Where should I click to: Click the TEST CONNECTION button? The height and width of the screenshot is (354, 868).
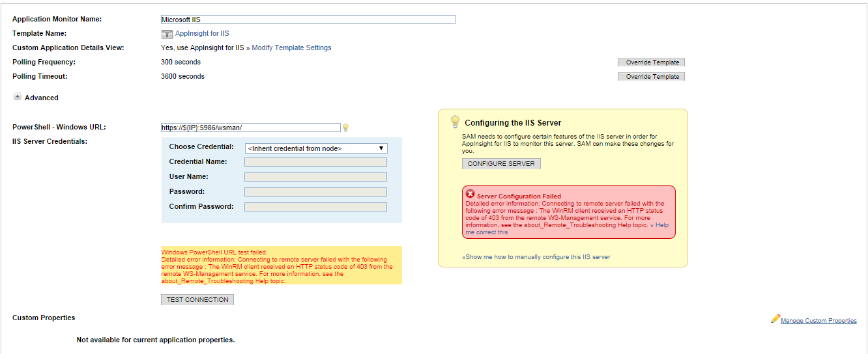point(197,300)
